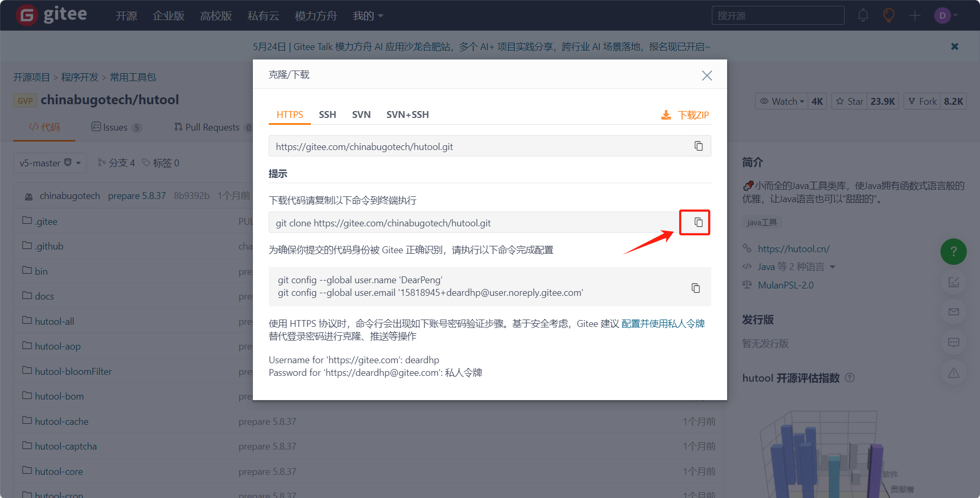This screenshot has height=498, width=980.
Task: Open the 开源 nav menu item
Action: point(126,16)
